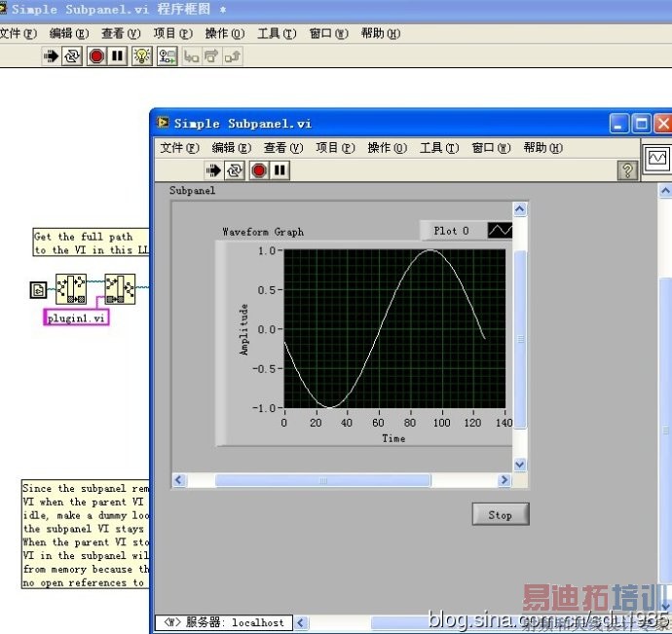This screenshot has height=634, width=672.
Task: Open 文件(F) menu in block diagram window
Action: [x=18, y=33]
